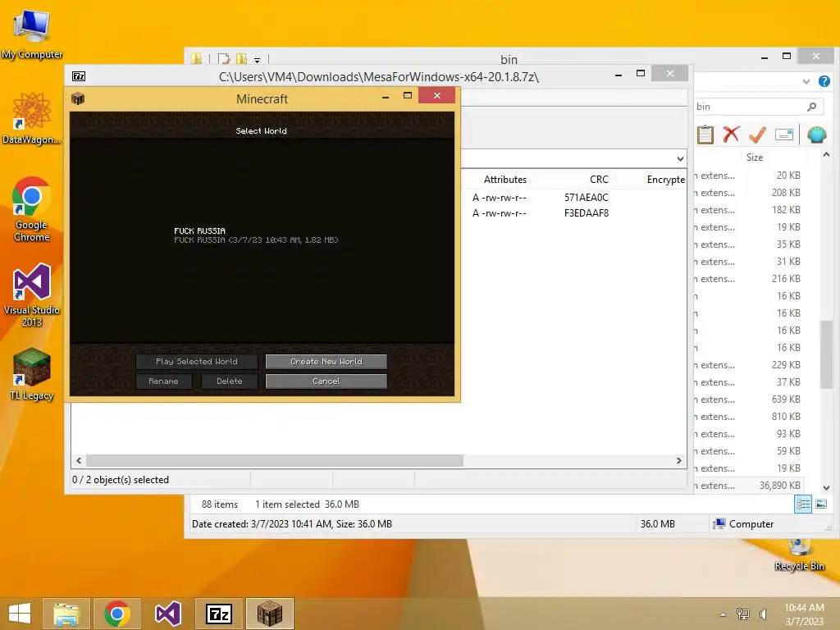
Task: Click the Rename world button
Action: pos(163,381)
